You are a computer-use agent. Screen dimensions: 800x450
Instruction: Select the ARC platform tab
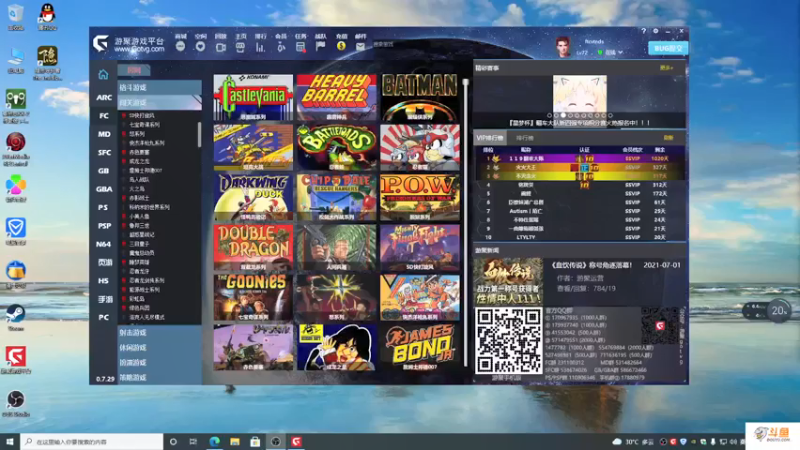click(x=104, y=97)
